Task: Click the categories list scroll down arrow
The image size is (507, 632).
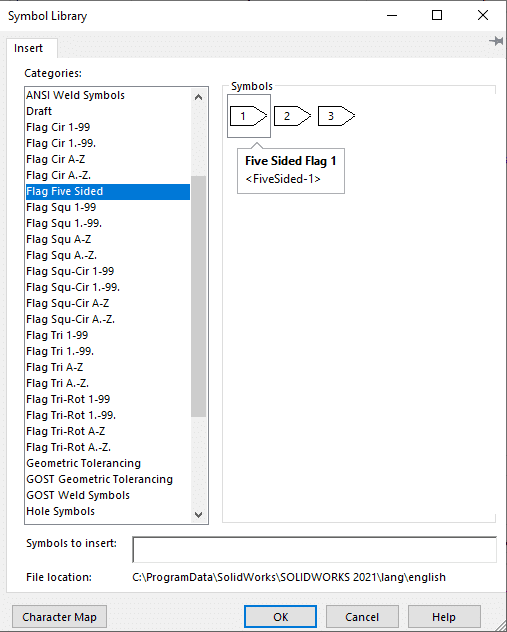Action: (x=198, y=514)
